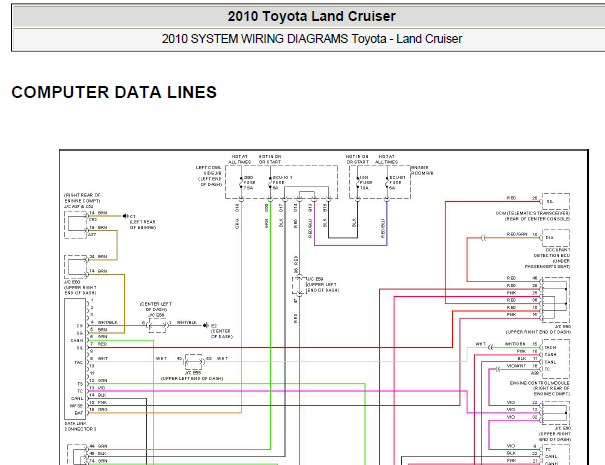Screen dimensions: 605x465
Task: Click the "15 PNK" wire label at the connector
Action: (98, 402)
